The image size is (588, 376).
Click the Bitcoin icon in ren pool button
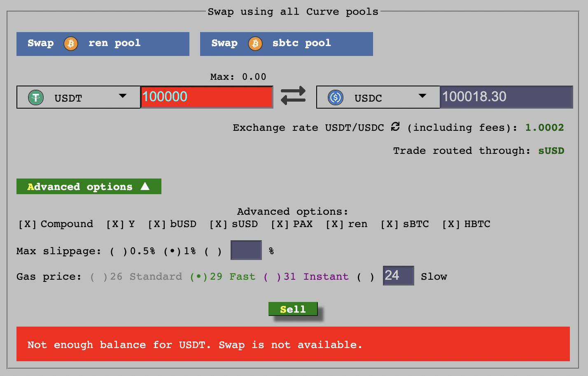pyautogui.click(x=71, y=43)
